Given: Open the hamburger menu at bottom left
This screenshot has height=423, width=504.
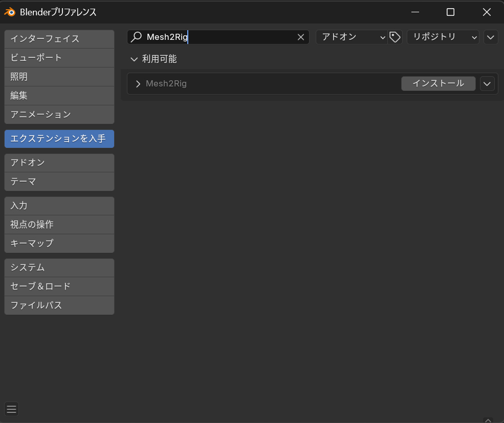Looking at the screenshot, I should [12, 409].
